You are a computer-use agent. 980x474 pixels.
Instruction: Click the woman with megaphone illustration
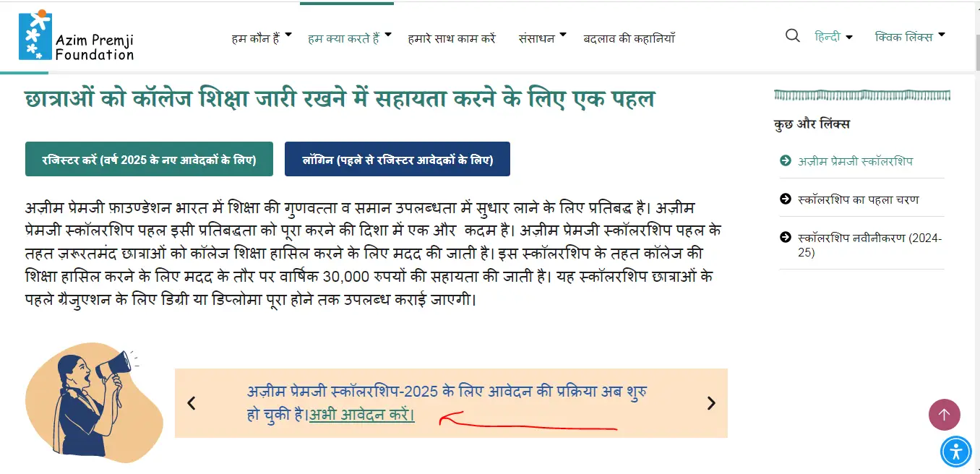(94, 402)
